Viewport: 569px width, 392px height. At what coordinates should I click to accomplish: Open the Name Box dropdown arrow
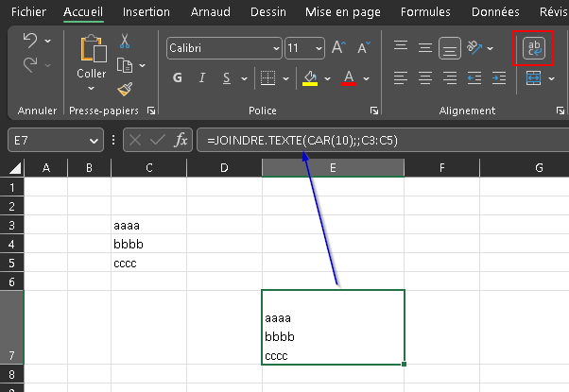click(94, 141)
